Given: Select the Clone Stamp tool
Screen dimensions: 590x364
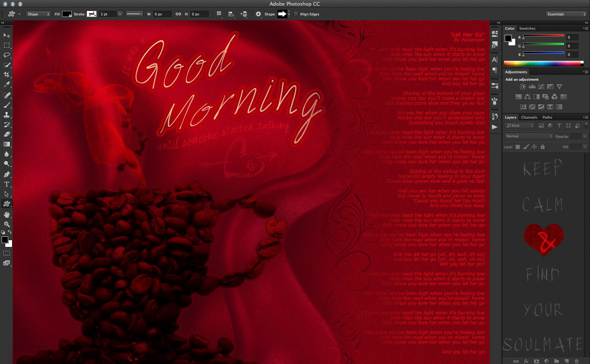Looking at the screenshot, I should [7, 115].
